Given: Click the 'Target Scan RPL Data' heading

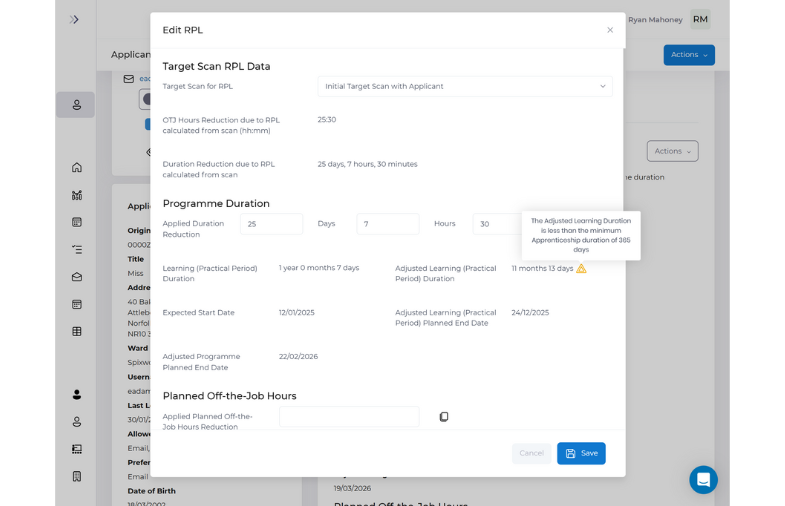Looking at the screenshot, I should point(216,67).
